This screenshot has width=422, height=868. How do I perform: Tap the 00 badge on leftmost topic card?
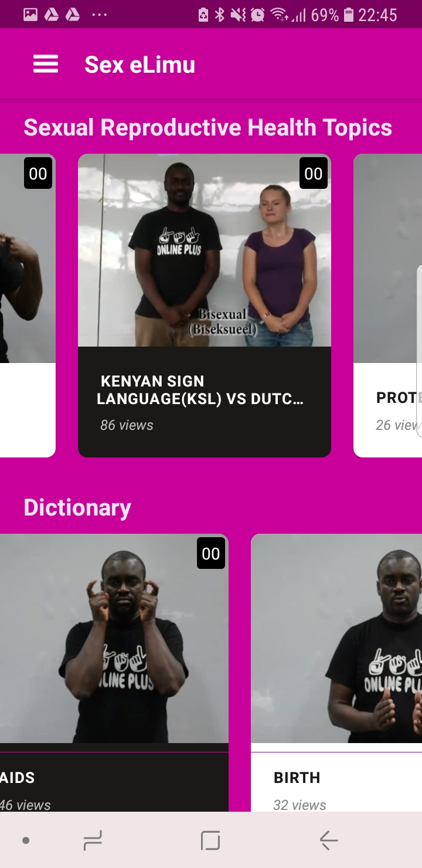[38, 174]
